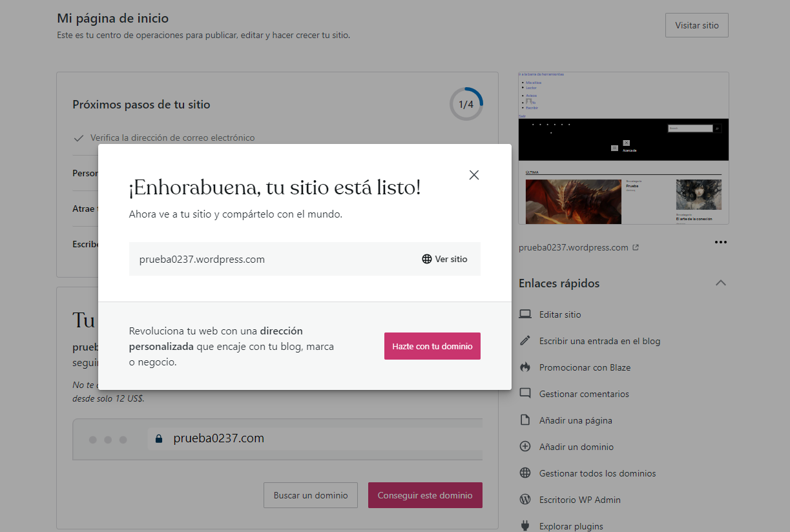Click the flame icon for Blaze promotion
This screenshot has width=790, height=532.
click(x=525, y=367)
